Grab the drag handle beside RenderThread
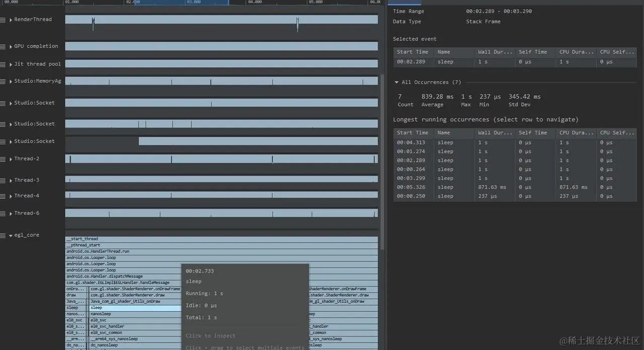 [3, 20]
